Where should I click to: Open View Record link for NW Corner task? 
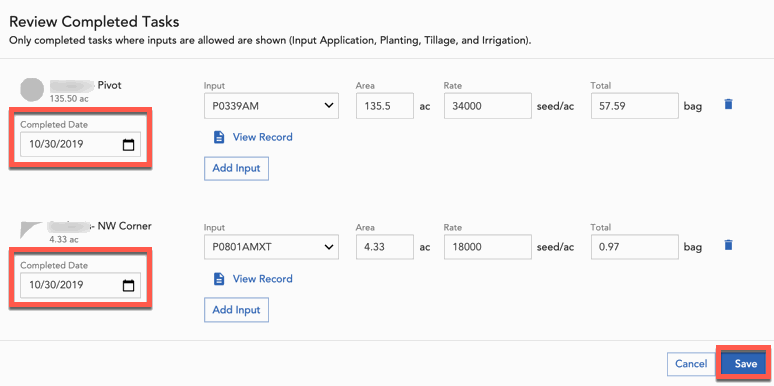tap(263, 279)
